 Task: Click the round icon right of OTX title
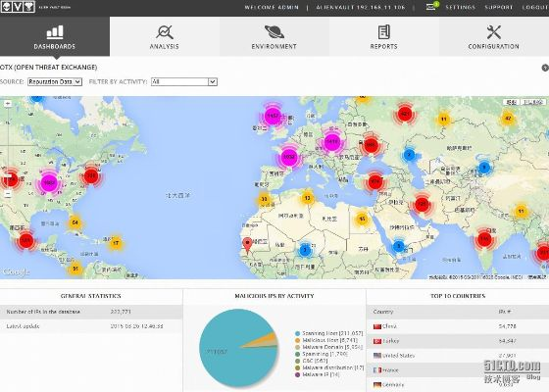(x=545, y=68)
